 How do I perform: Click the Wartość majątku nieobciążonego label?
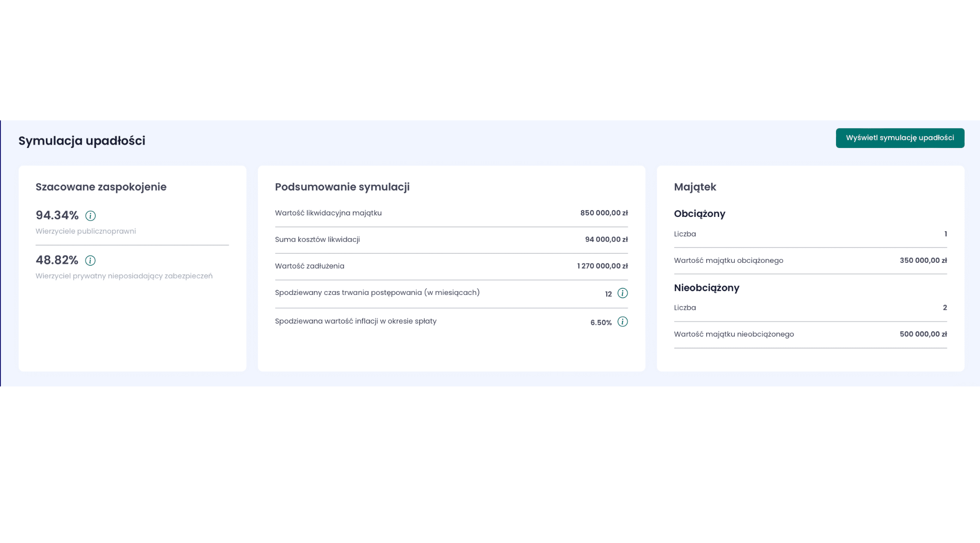[734, 334]
